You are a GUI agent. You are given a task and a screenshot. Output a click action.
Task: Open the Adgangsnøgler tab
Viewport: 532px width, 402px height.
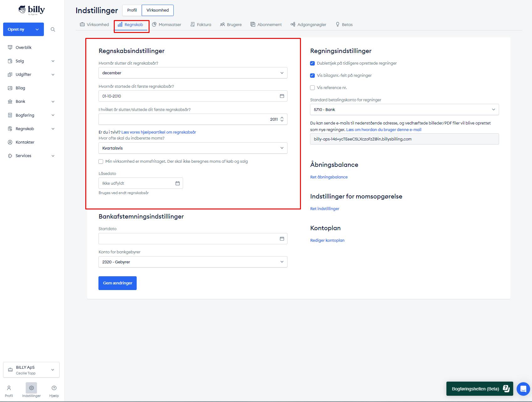coord(308,24)
